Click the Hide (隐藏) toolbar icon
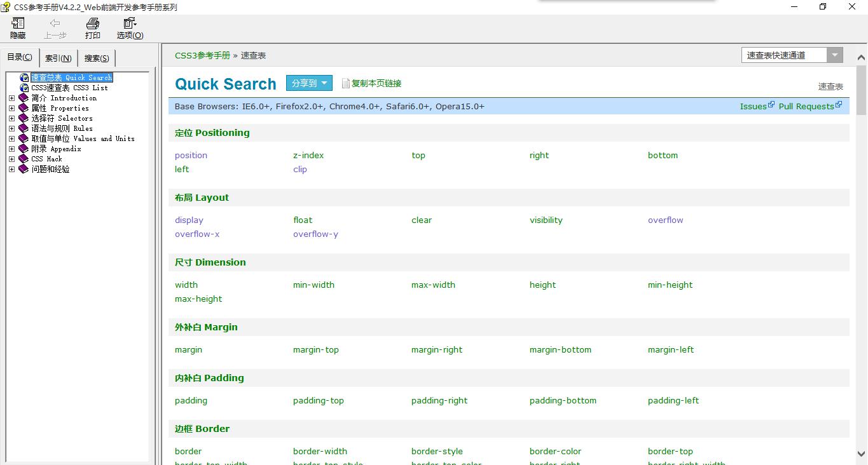 (18, 24)
